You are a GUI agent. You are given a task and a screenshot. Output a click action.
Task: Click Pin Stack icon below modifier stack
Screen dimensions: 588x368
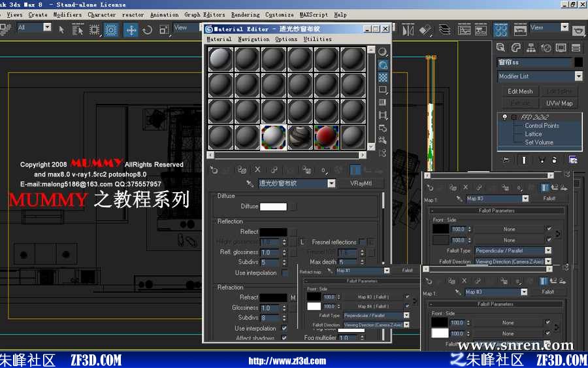pos(505,160)
